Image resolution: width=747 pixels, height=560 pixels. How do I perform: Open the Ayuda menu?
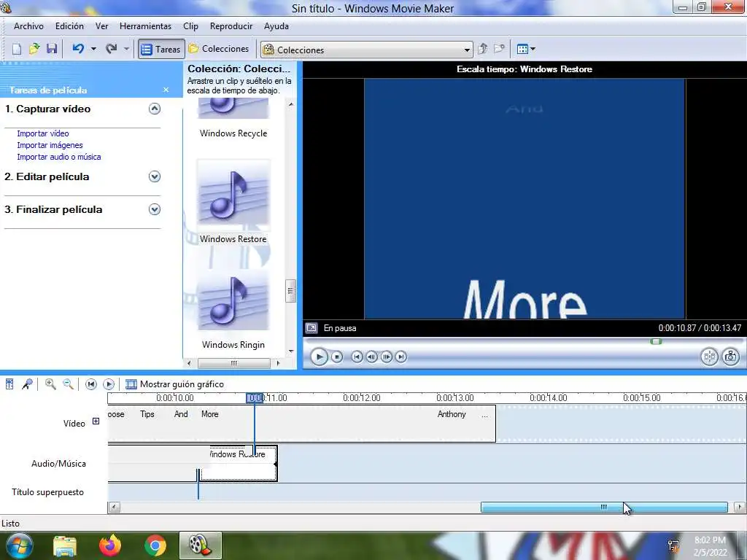276,26
